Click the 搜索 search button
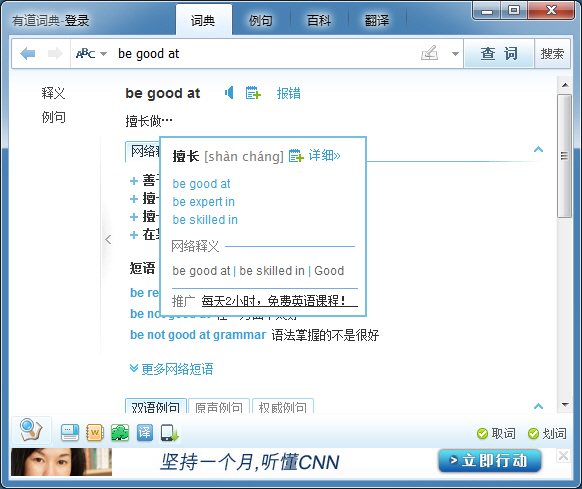The width and height of the screenshot is (582, 489). click(552, 54)
